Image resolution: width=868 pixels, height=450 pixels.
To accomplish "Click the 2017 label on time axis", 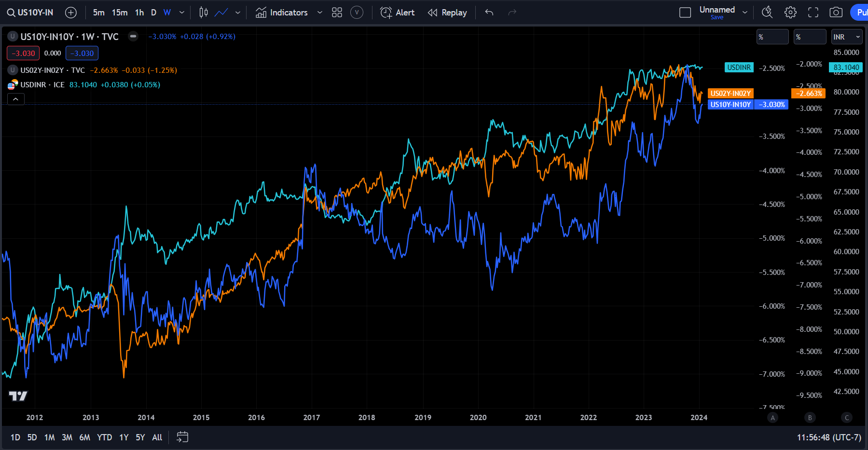I will point(312,417).
